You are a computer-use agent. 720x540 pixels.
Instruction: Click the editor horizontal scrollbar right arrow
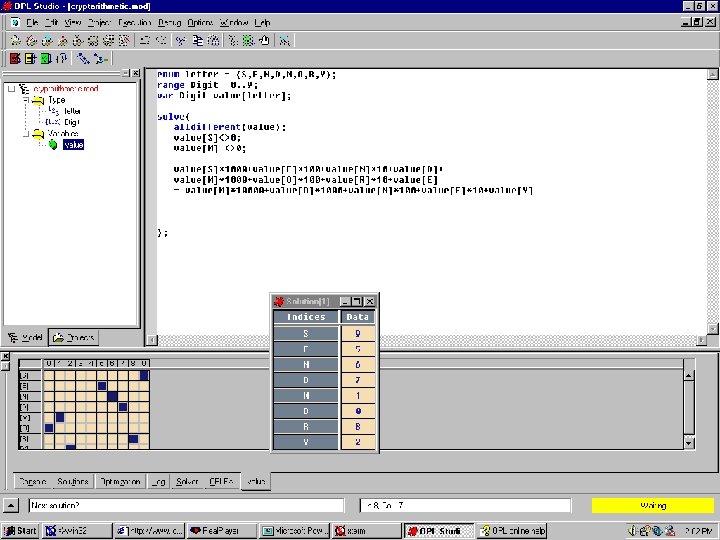pos(701,340)
